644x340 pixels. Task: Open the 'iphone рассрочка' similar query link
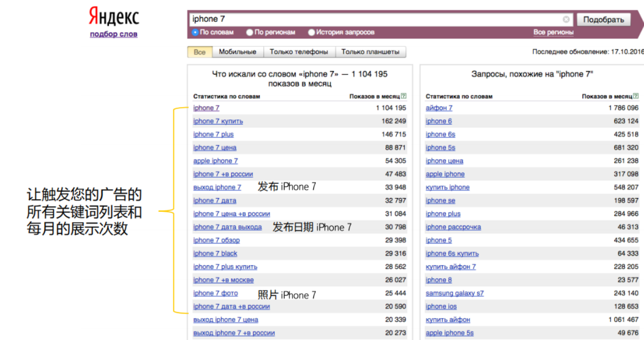(x=453, y=227)
